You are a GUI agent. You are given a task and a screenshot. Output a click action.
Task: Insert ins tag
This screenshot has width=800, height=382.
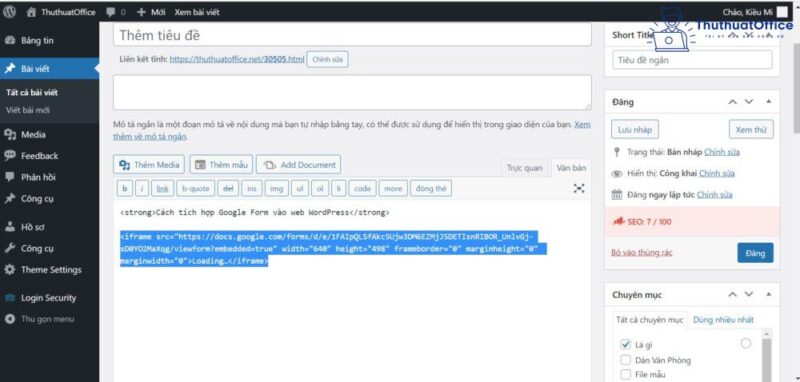(x=252, y=189)
